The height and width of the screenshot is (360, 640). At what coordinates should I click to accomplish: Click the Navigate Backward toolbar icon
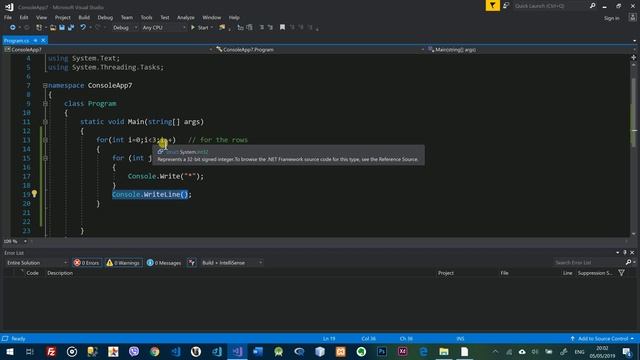[13, 27]
